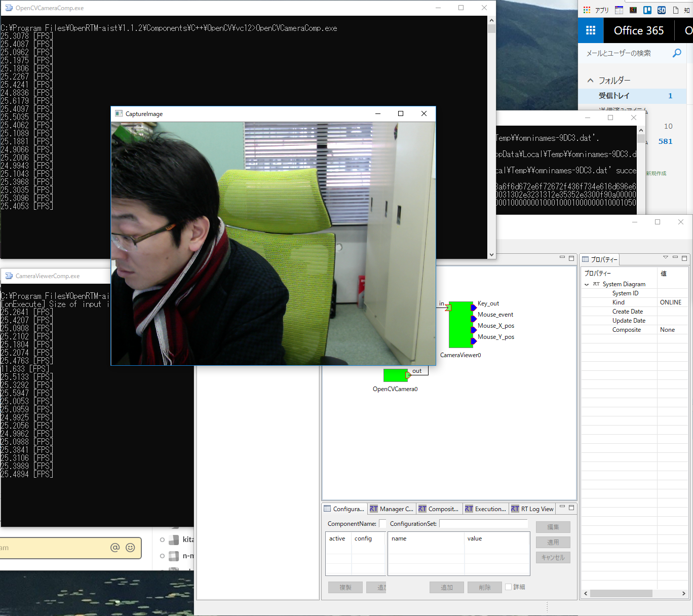Maximize the properties panel view
This screenshot has height=616, width=693.
[x=684, y=258]
